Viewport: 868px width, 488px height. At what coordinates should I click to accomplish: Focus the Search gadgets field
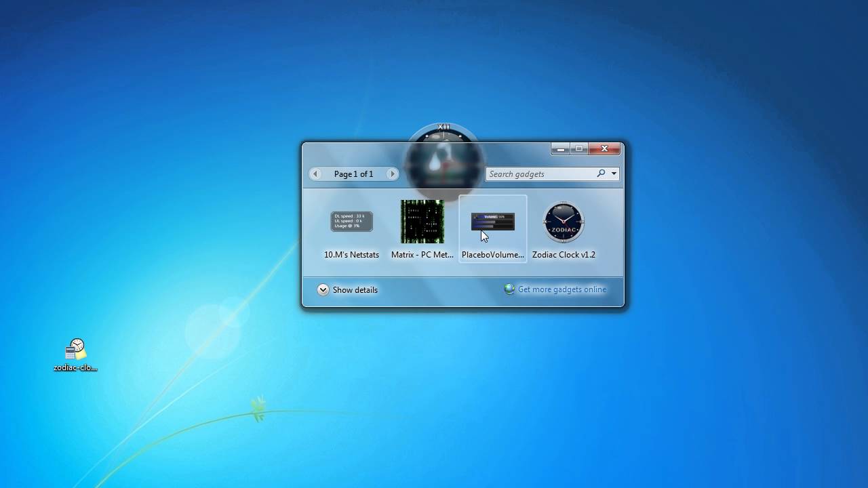(x=540, y=174)
